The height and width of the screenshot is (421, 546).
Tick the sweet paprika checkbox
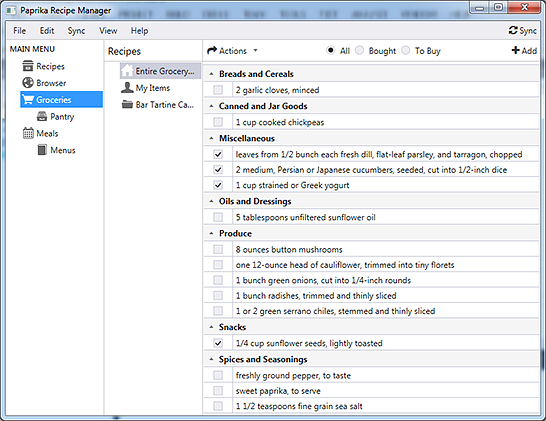[218, 390]
